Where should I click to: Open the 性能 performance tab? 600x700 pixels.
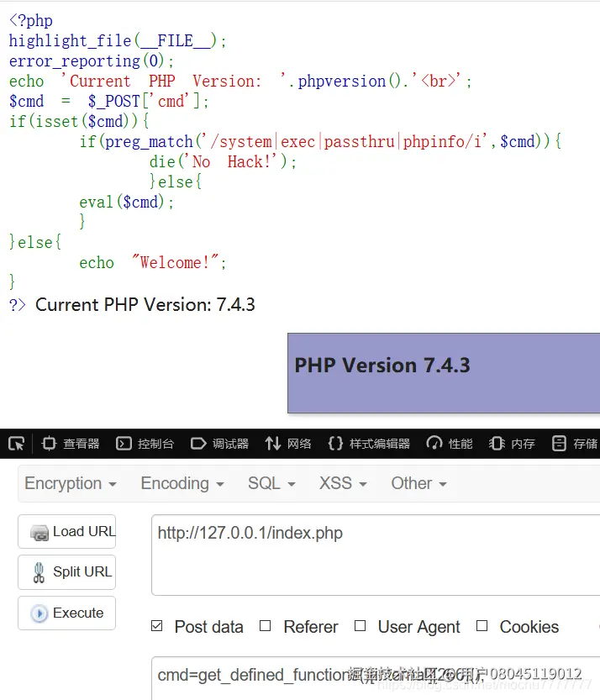(x=449, y=444)
